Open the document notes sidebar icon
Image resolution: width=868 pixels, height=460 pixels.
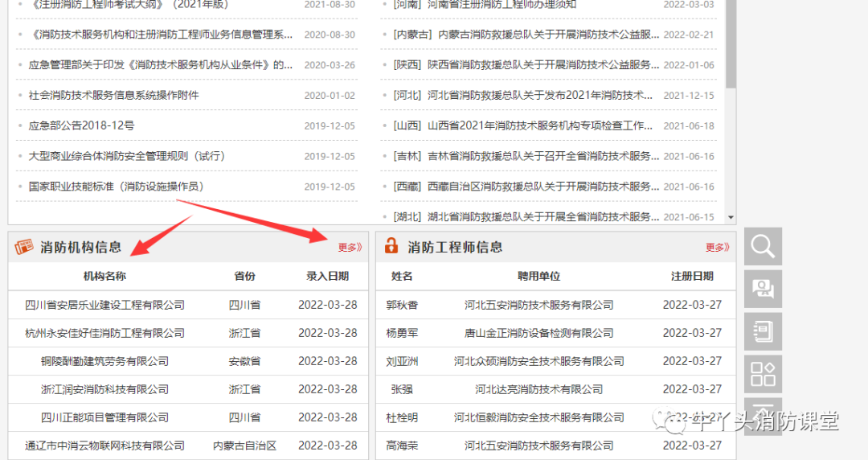[x=763, y=331]
